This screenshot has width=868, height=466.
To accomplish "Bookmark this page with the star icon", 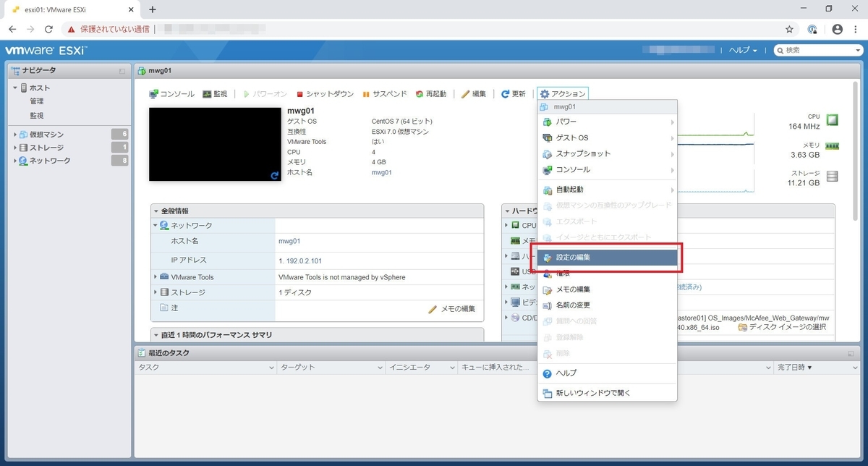I will click(789, 29).
